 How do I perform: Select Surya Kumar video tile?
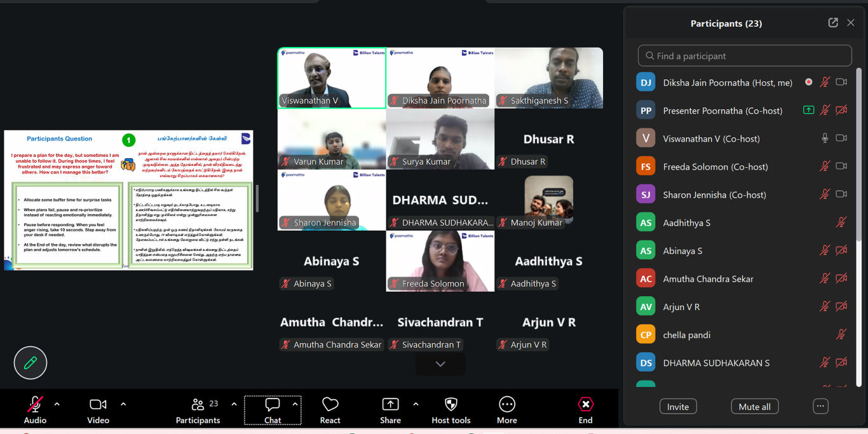tap(440, 139)
